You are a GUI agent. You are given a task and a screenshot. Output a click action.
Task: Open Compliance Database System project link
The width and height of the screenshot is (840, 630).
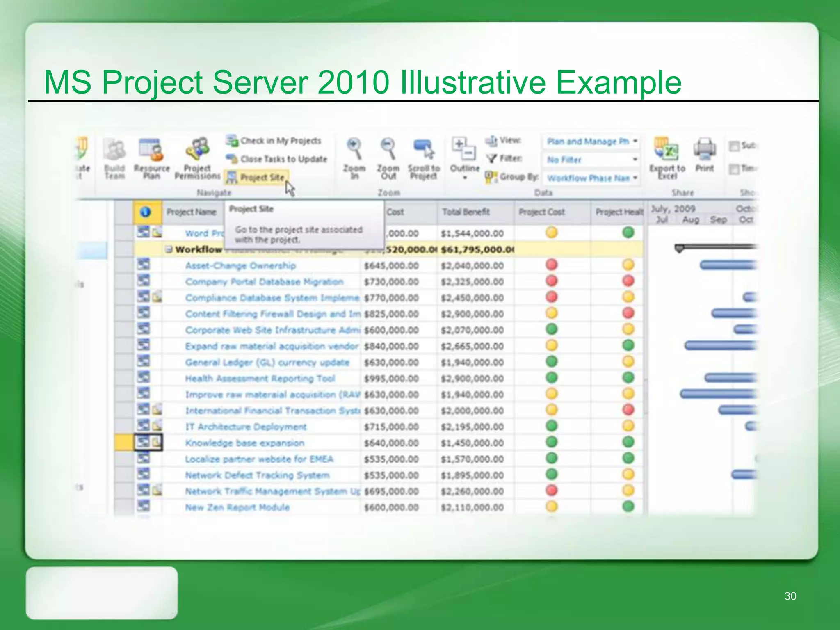coord(272,298)
